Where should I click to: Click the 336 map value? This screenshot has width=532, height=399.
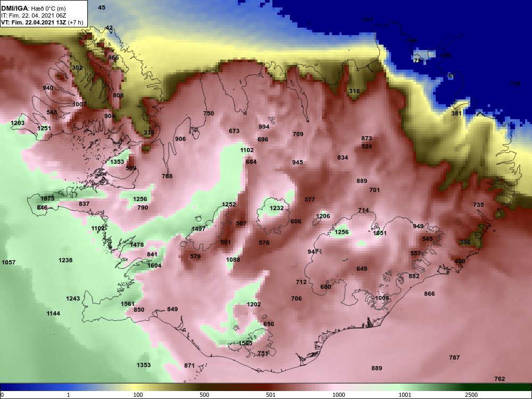coord(149,132)
